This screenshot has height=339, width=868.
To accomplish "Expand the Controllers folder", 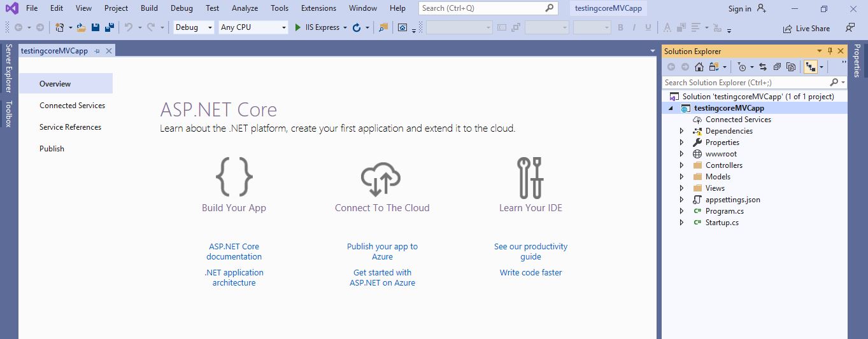I will point(681,165).
